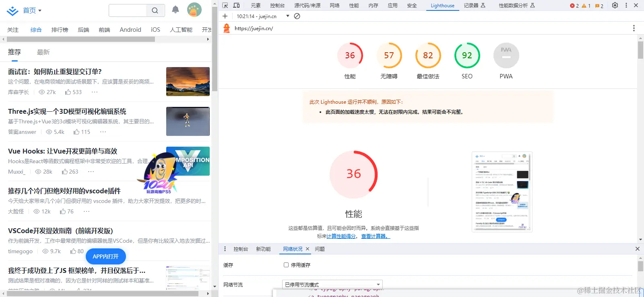Open the Lighthouse report selector dropdown
Screen dimensions: 644x297
pyautogui.click(x=263, y=16)
